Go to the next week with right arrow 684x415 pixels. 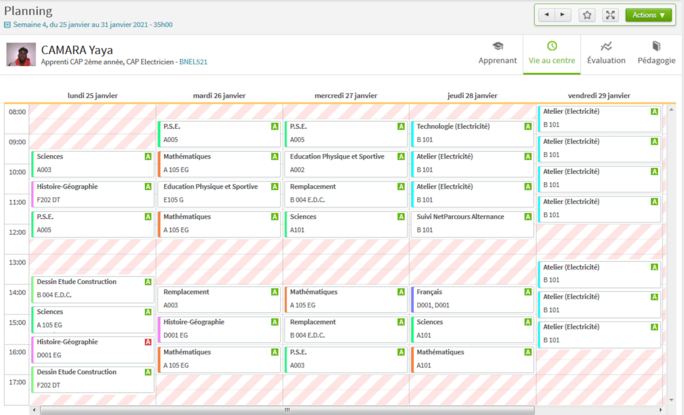pyautogui.click(x=562, y=15)
